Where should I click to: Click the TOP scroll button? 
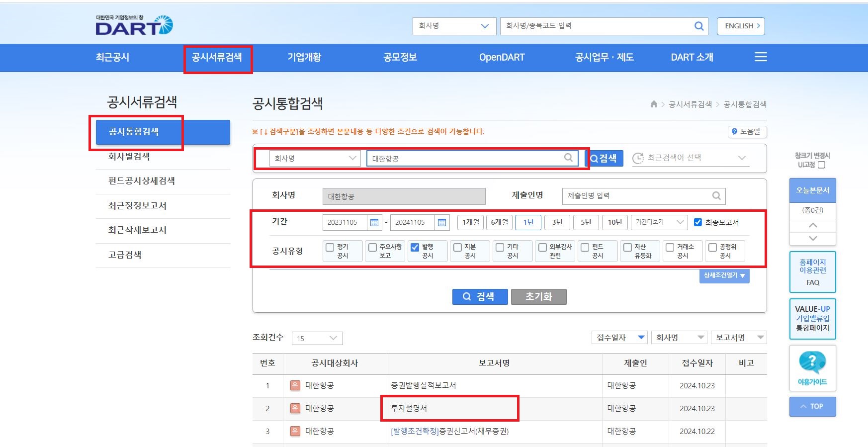click(x=812, y=406)
